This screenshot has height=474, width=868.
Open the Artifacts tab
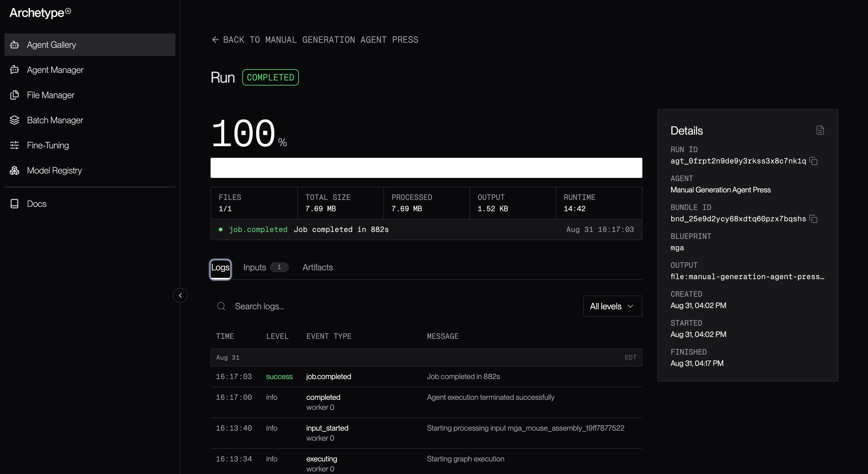click(x=317, y=267)
